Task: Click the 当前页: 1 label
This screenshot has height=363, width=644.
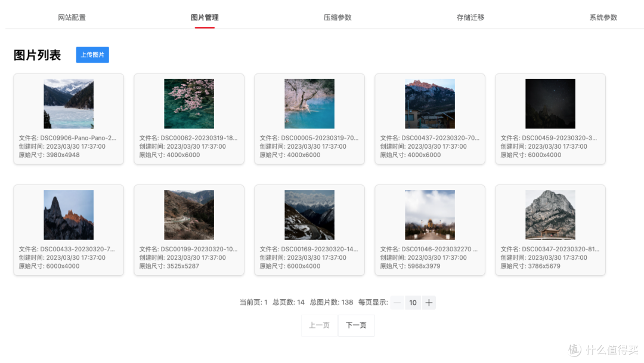Action: (x=253, y=303)
